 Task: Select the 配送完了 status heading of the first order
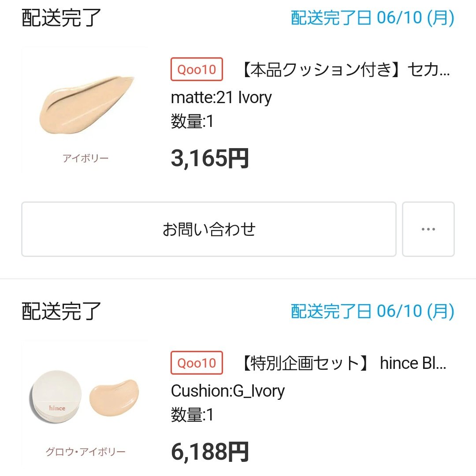[x=61, y=18]
